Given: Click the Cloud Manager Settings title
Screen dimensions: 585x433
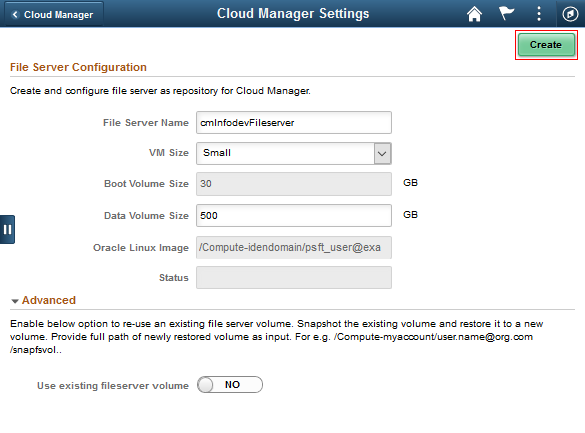Looking at the screenshot, I should [293, 14].
